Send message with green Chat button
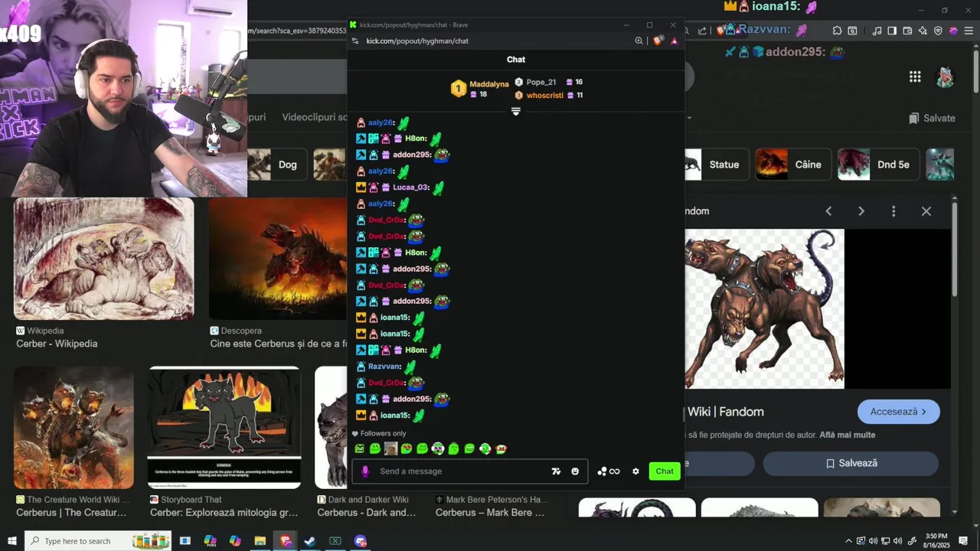 (665, 471)
